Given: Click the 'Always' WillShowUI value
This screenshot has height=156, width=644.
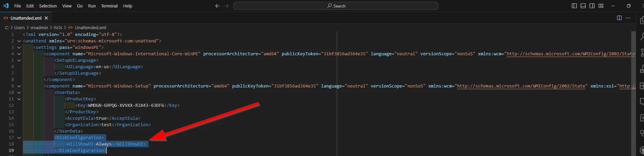Looking at the screenshot, I should pyautogui.click(x=104, y=144).
